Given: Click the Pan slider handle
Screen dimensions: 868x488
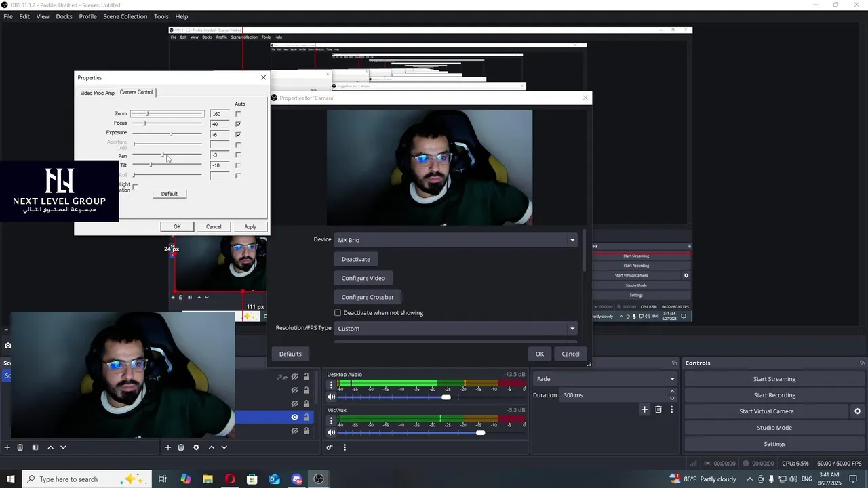Looking at the screenshot, I should (x=163, y=155).
